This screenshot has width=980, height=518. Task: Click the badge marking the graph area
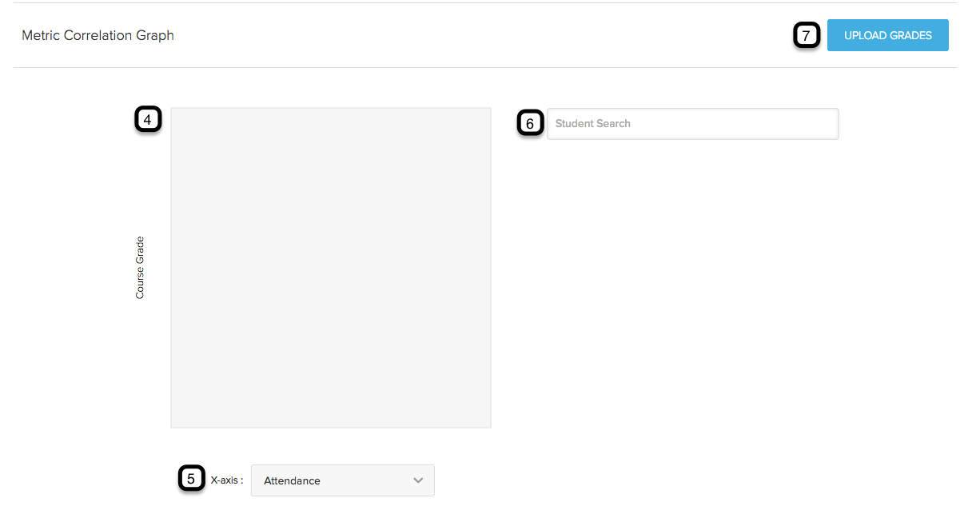coord(148,120)
